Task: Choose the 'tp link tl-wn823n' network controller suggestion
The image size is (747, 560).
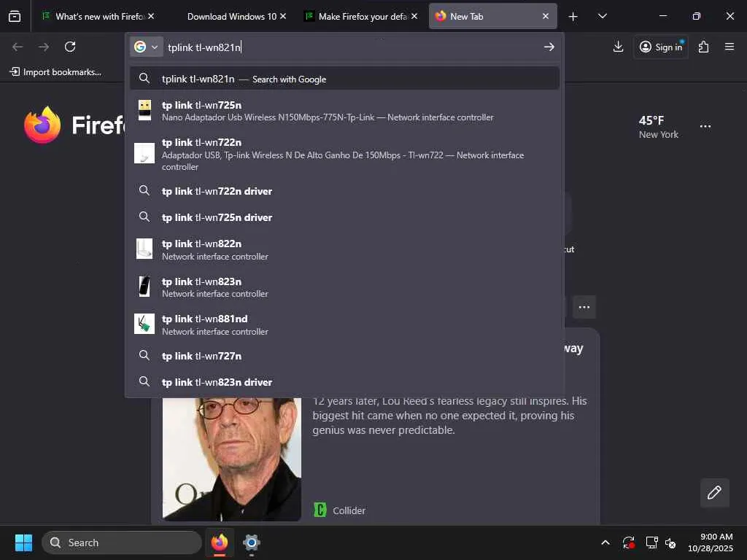Action: pyautogui.click(x=344, y=287)
